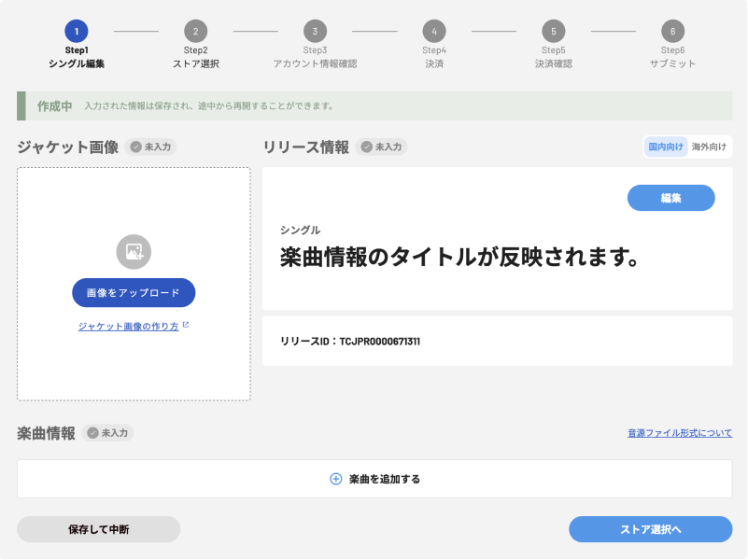Image resolution: width=748 pixels, height=560 pixels.
Task: Proceed with the ストア選択へ button
Action: pyautogui.click(x=650, y=529)
